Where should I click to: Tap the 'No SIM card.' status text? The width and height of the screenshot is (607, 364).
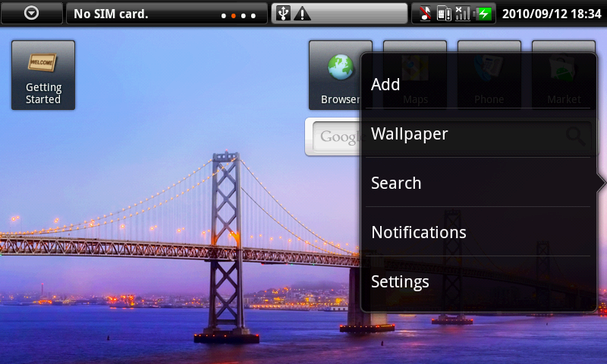(x=111, y=14)
